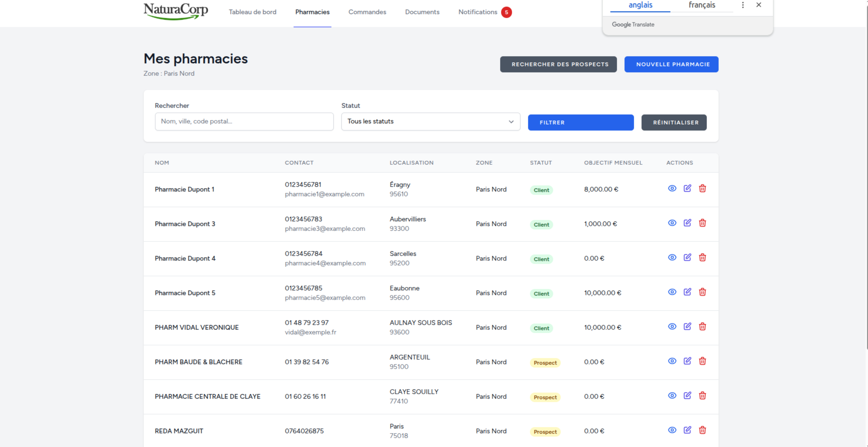
Task: Delete Pharmacie Dupont 4 row
Action: (x=702, y=258)
